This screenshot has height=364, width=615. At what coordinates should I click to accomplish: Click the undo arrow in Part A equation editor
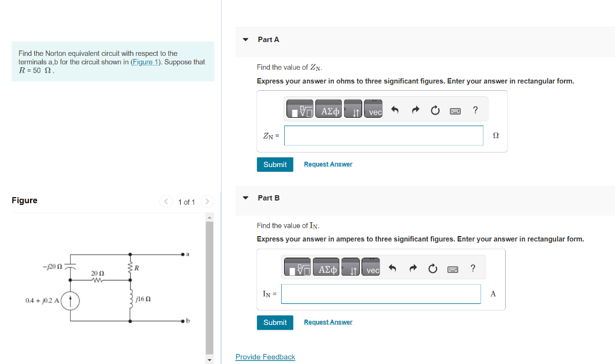(395, 109)
